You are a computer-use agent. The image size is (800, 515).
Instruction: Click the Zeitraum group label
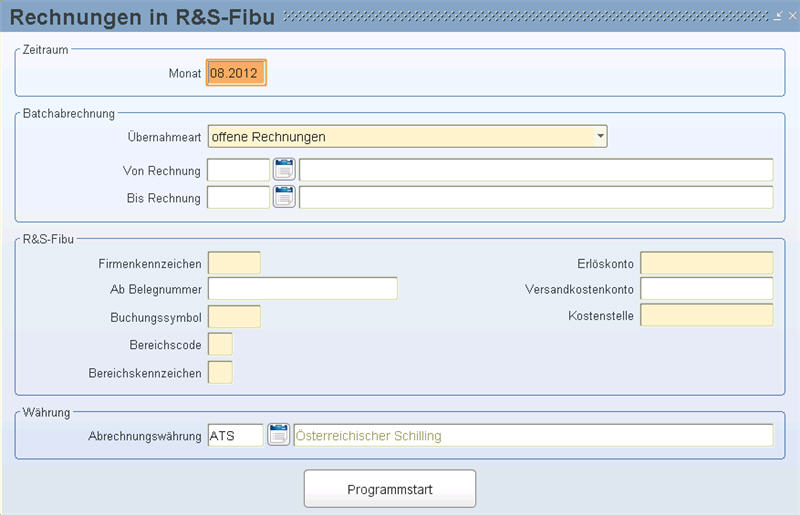pyautogui.click(x=45, y=50)
